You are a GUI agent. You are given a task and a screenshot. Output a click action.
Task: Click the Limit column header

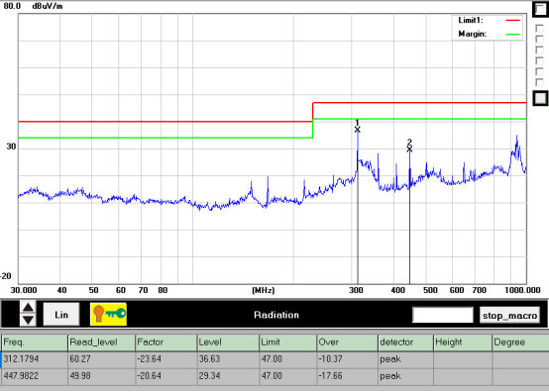click(288, 343)
